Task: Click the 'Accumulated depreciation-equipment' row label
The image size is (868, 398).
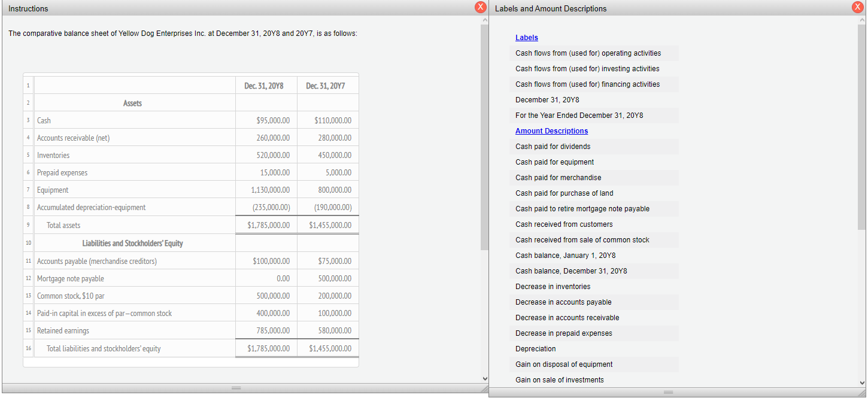Action: coord(91,208)
